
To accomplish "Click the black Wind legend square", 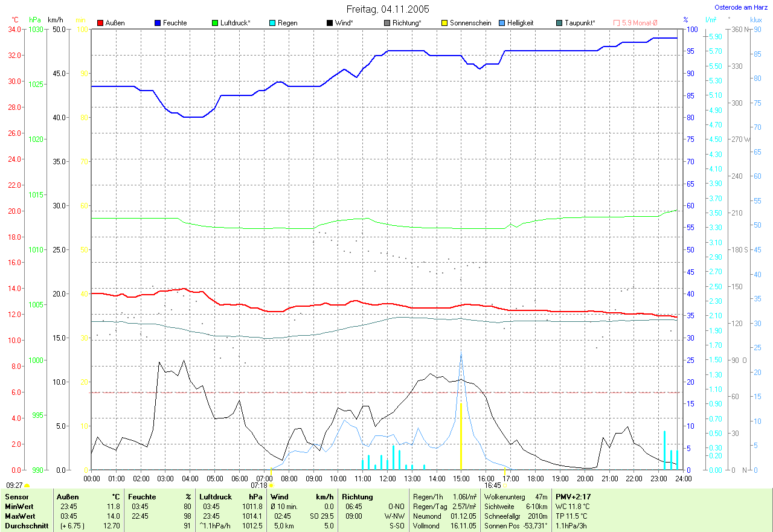I will pos(330,23).
